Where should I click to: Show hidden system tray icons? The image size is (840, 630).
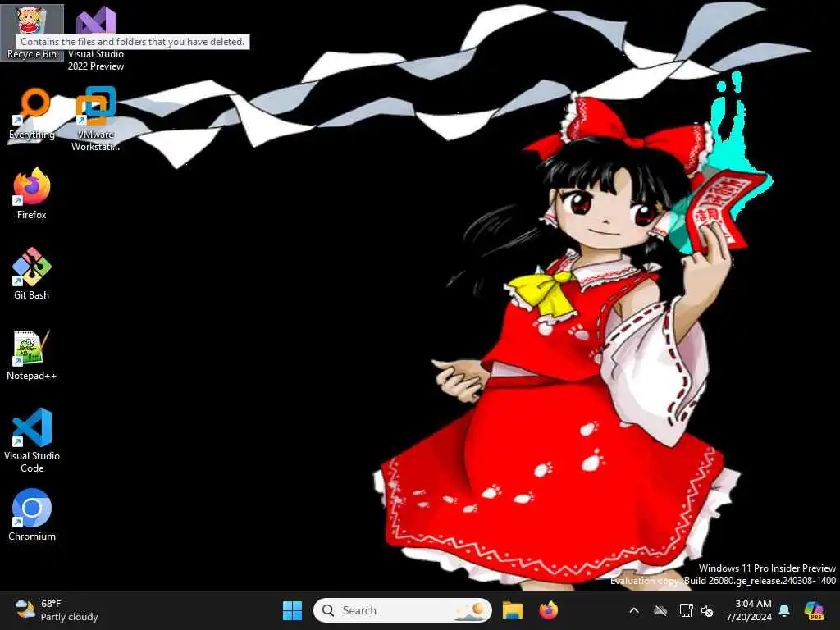pos(634,610)
